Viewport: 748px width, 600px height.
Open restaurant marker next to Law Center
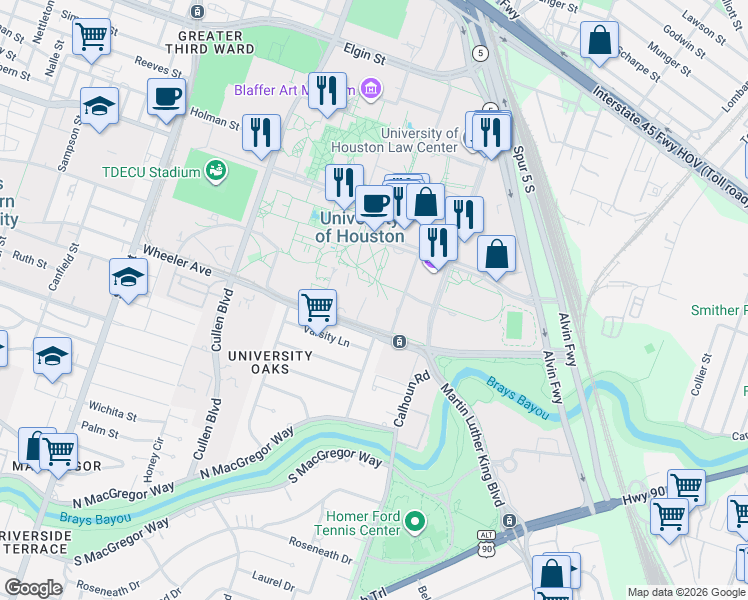(x=492, y=133)
